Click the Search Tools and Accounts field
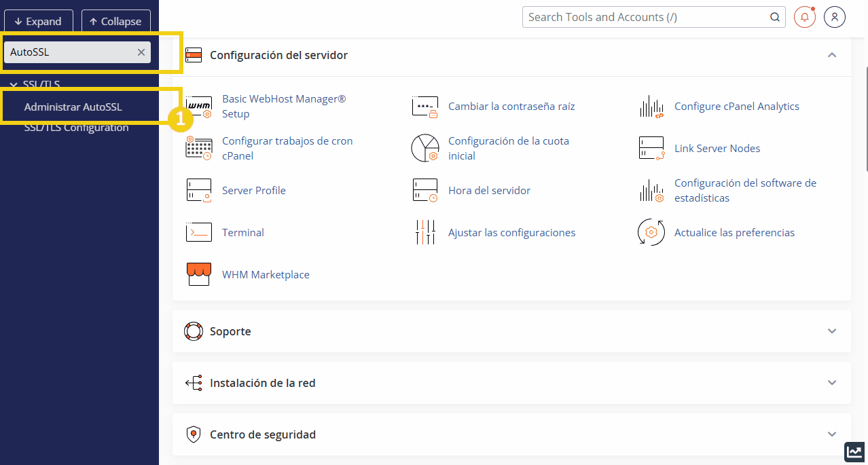 tap(645, 17)
